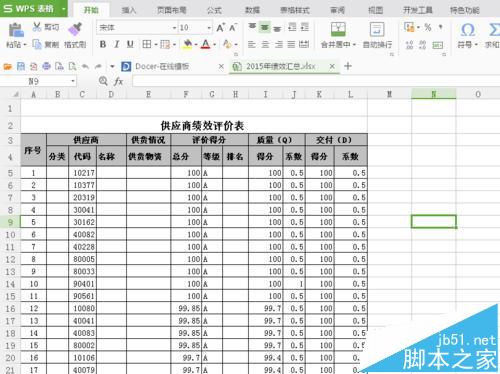Click the title cell 供应商绩效评价表
Viewport: 500px width, 374px height.
click(x=202, y=126)
